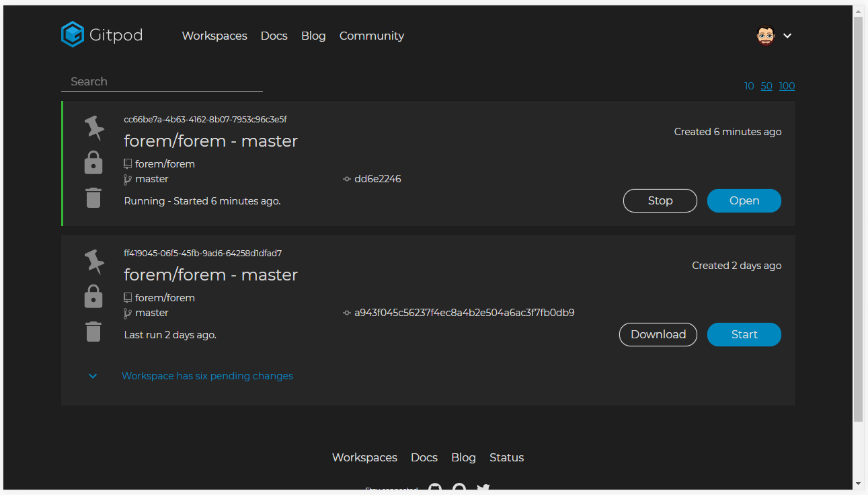Open Community in the top navigation
Image resolution: width=868 pixels, height=495 pixels.
pyautogui.click(x=372, y=36)
